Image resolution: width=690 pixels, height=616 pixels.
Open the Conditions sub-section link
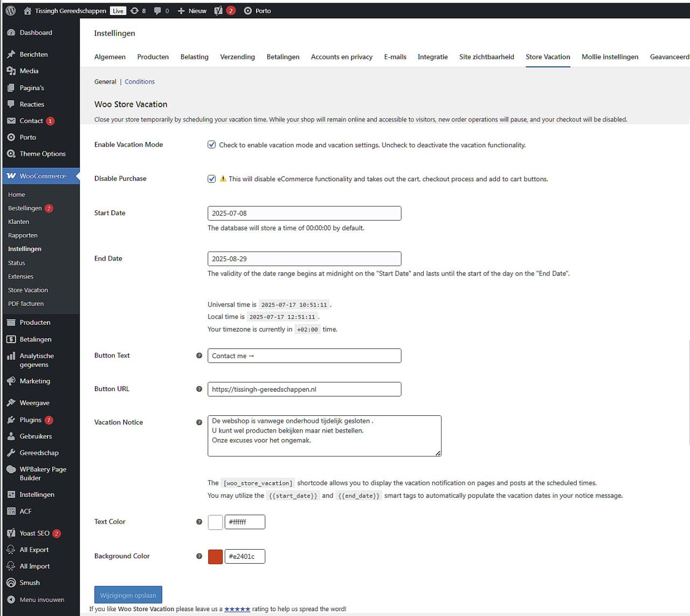tap(140, 81)
